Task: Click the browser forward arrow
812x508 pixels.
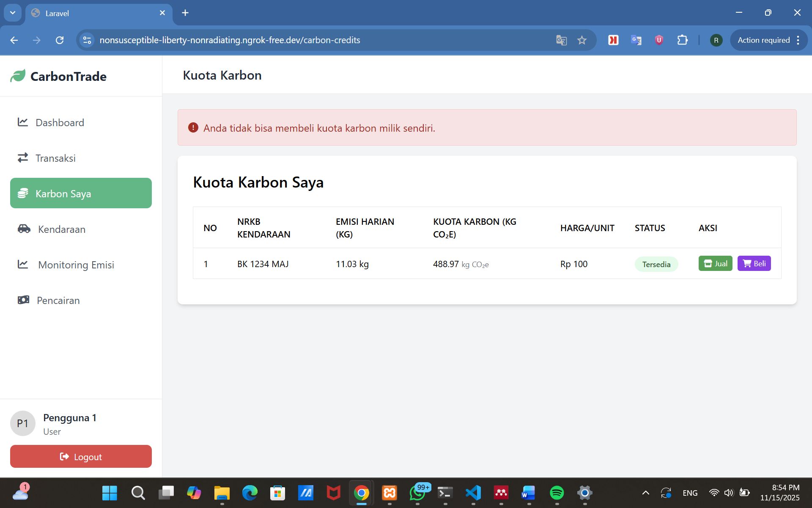Action: tap(37, 40)
